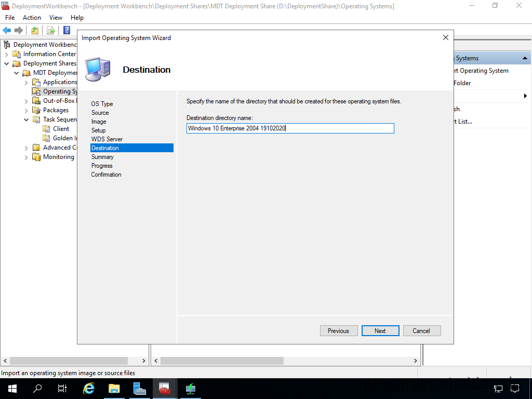Screen dimensions: 532x399
Task: Expand the Information Center tree node
Action: pyautogui.click(x=6, y=54)
